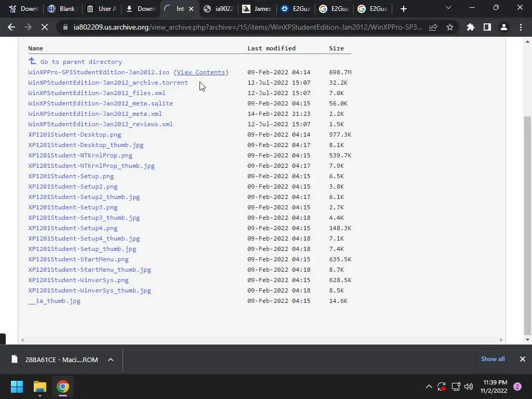Screen dimensions: 532x399
Task: Click the parent directory up-arrow icon
Action: tap(32, 61)
